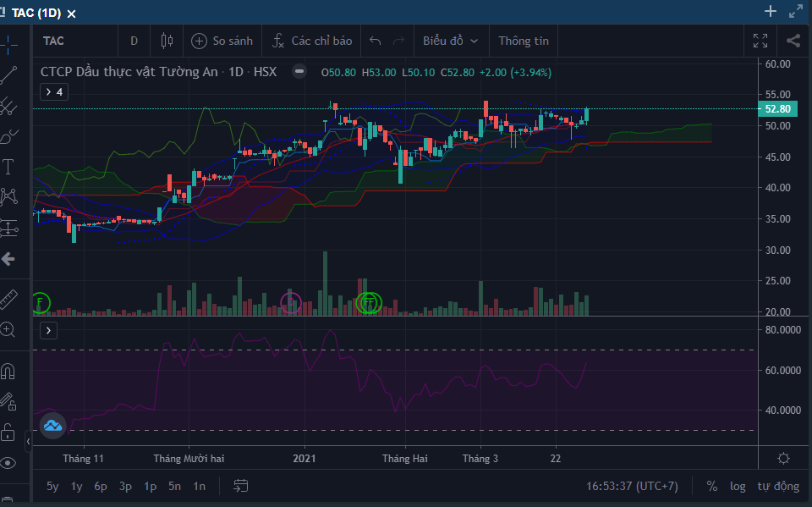
Task: Click the So sánh compare button
Action: click(x=222, y=41)
